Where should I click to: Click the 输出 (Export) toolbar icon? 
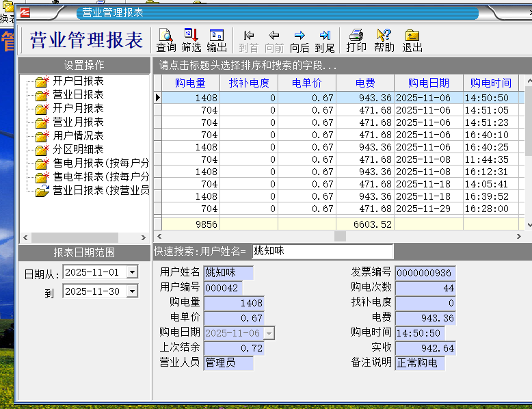[x=217, y=40]
